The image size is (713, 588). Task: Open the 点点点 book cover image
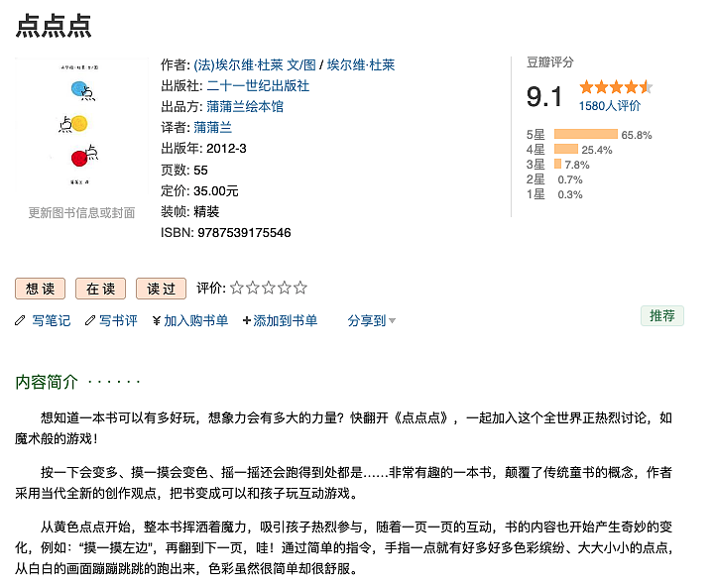coord(81,129)
